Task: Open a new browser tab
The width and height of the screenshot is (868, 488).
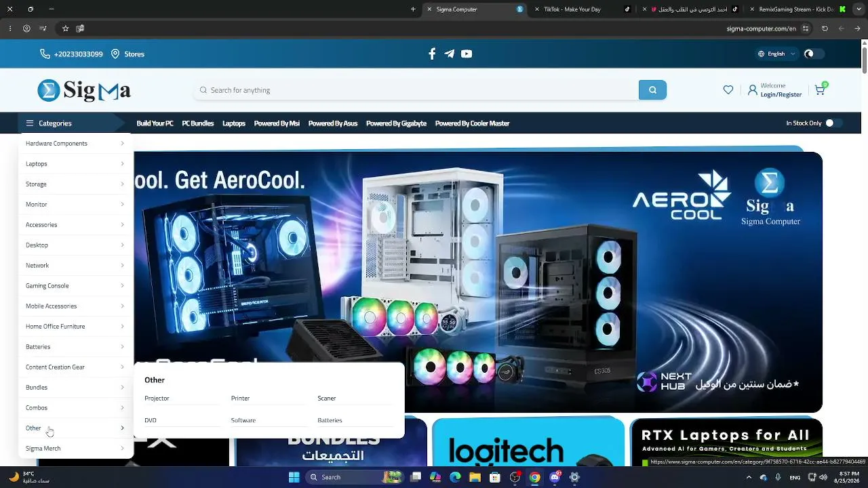Action: [413, 9]
